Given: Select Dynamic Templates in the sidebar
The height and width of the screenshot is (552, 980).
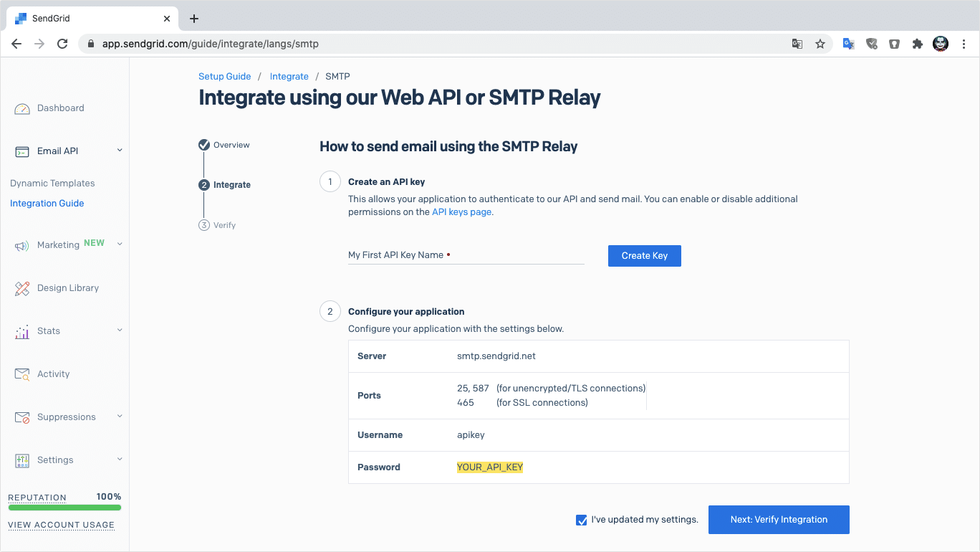Looking at the screenshot, I should (52, 184).
